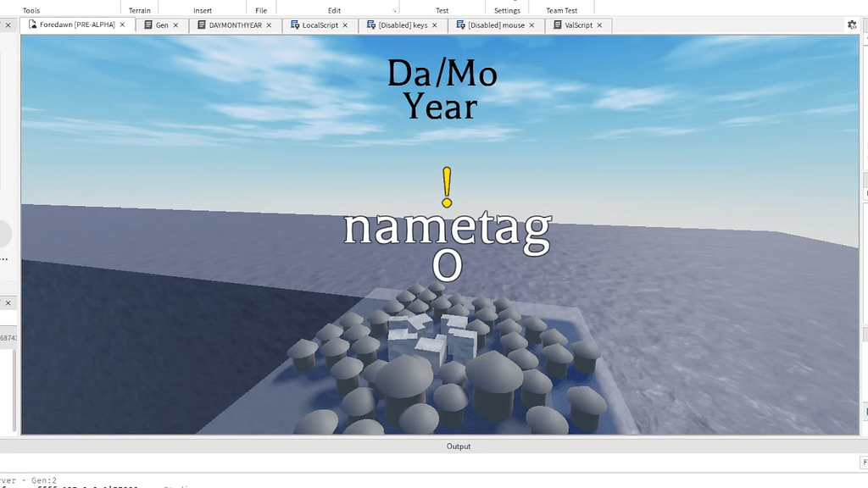Open the Terrain menu
Image resolution: width=868 pixels, height=488 pixels.
point(140,9)
